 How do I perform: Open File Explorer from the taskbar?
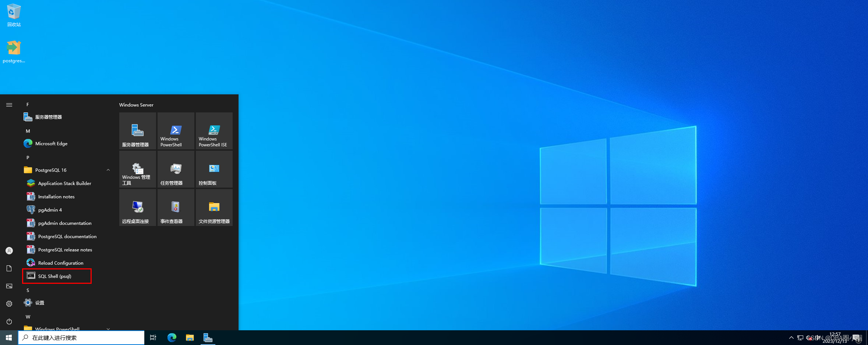coord(190,338)
